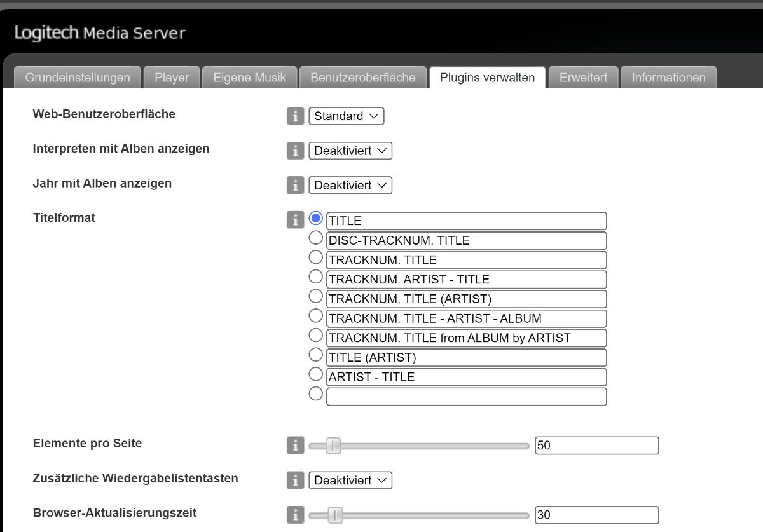This screenshot has height=532, width=763.
Task: Expand the Interpreten mit Alben anzeigen dropdown
Action: 350,151
